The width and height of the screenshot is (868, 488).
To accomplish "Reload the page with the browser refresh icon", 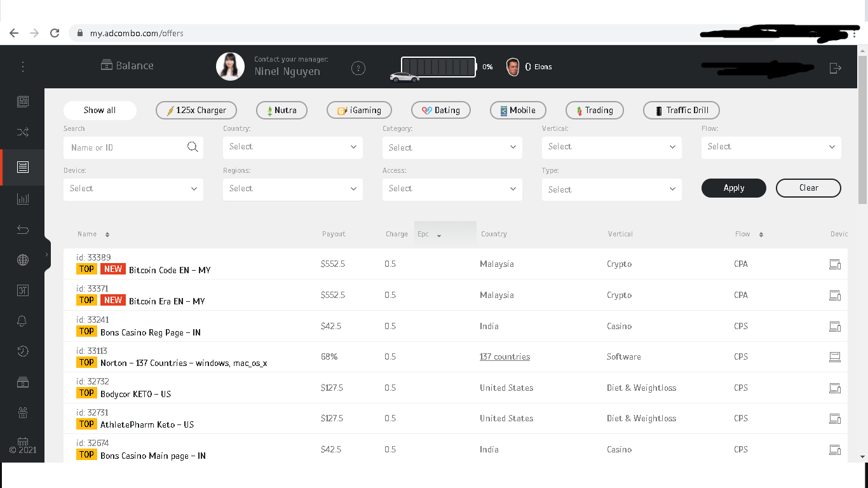I will pyautogui.click(x=55, y=33).
